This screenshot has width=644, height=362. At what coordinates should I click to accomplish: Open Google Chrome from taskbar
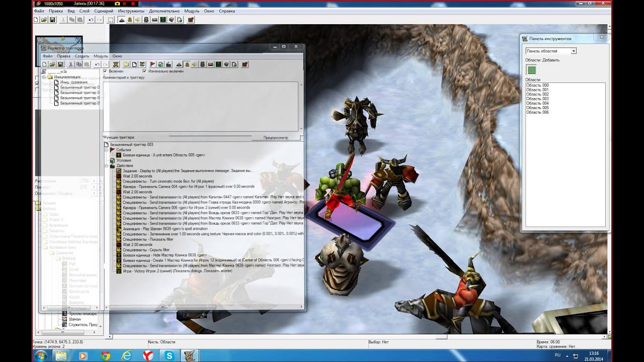[x=105, y=356]
